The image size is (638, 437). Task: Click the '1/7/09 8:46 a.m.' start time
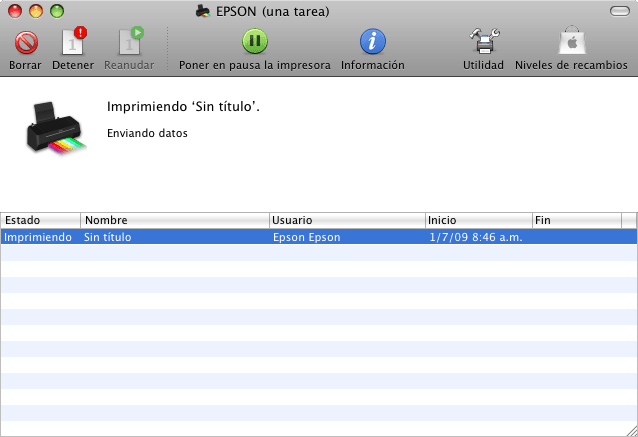[476, 237]
